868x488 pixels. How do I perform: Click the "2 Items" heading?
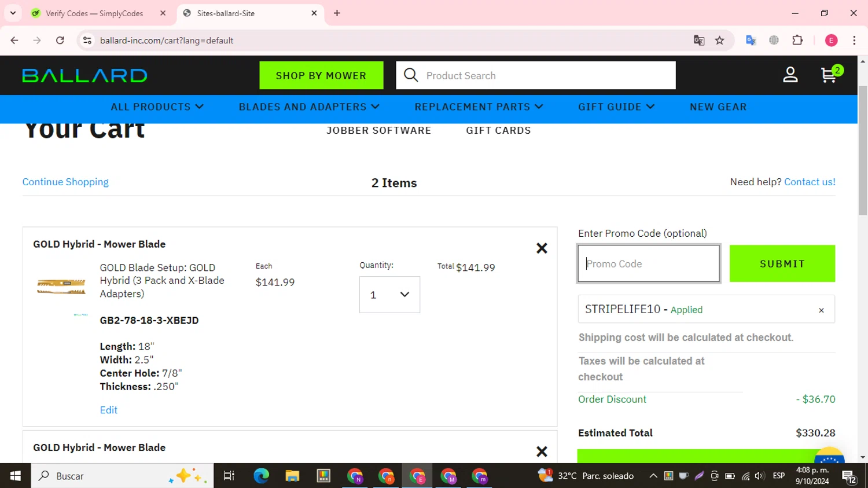394,183
